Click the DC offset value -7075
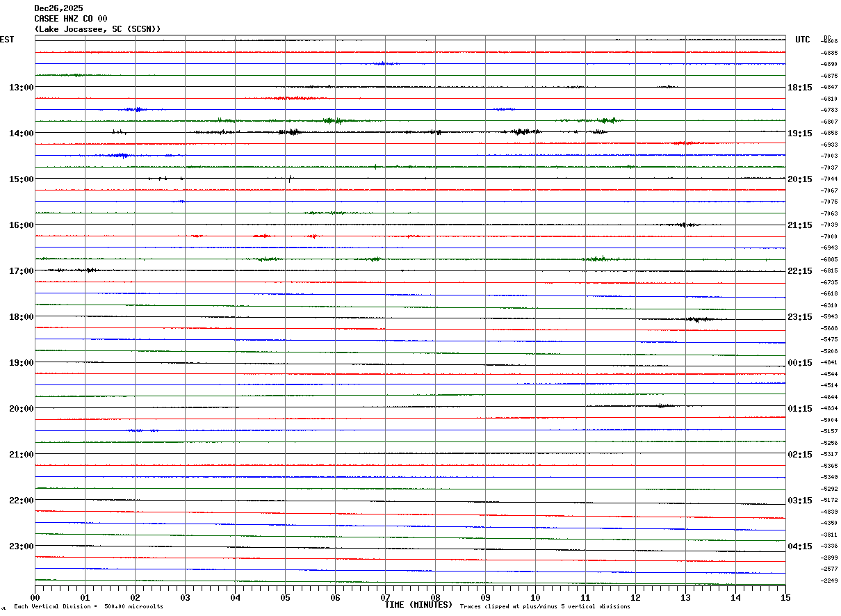 pyautogui.click(x=829, y=202)
